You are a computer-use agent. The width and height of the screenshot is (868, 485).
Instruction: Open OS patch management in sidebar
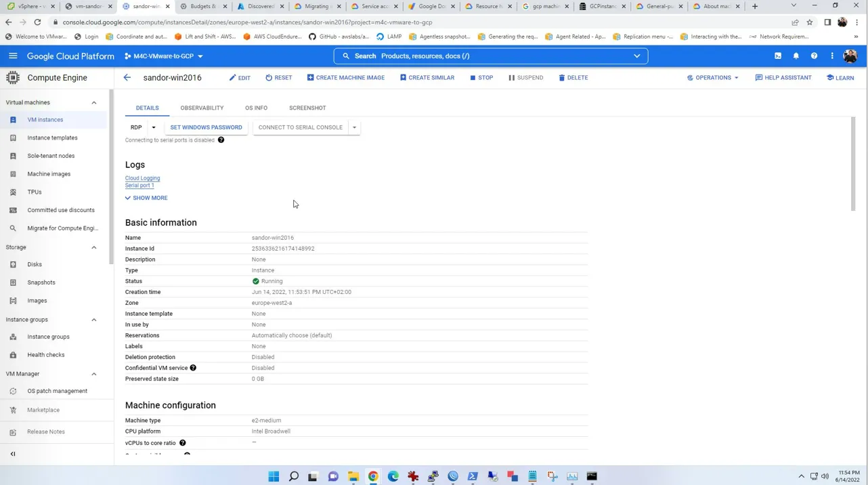click(53, 392)
